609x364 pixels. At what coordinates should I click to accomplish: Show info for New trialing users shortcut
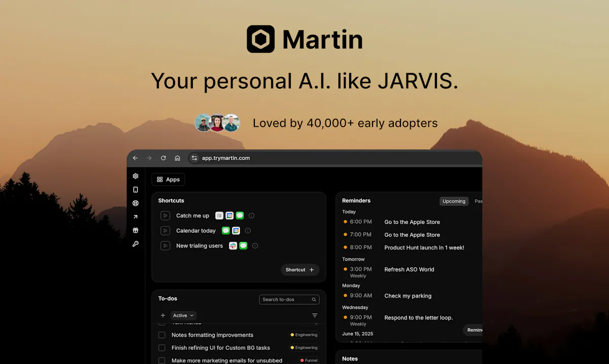coord(255,246)
